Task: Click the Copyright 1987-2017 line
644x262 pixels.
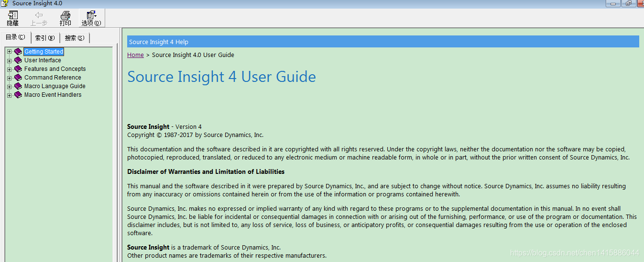Action: [x=195, y=135]
